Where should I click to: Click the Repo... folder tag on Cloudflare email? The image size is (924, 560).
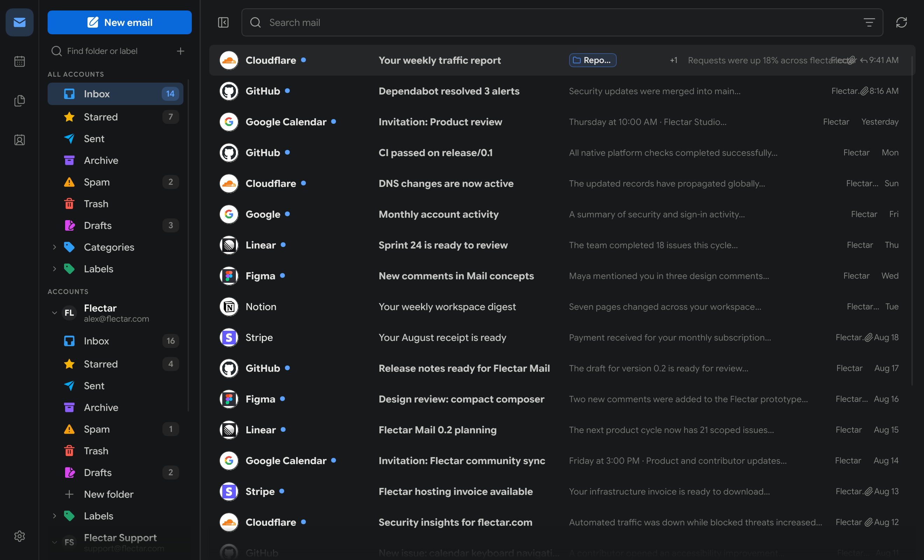tap(593, 61)
